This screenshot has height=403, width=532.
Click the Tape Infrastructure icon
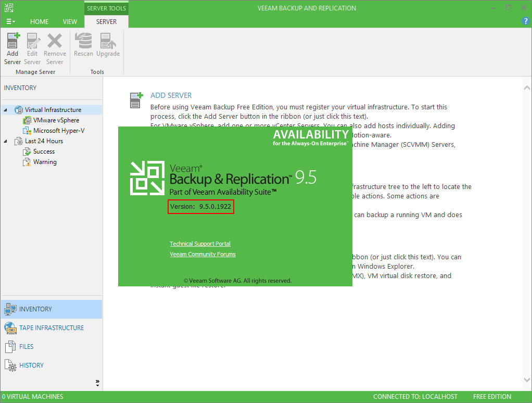[10, 328]
